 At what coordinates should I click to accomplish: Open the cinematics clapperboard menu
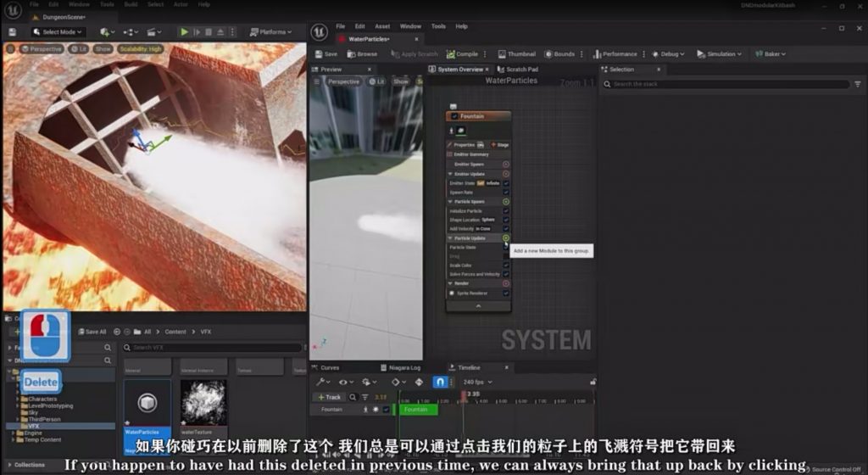click(154, 32)
